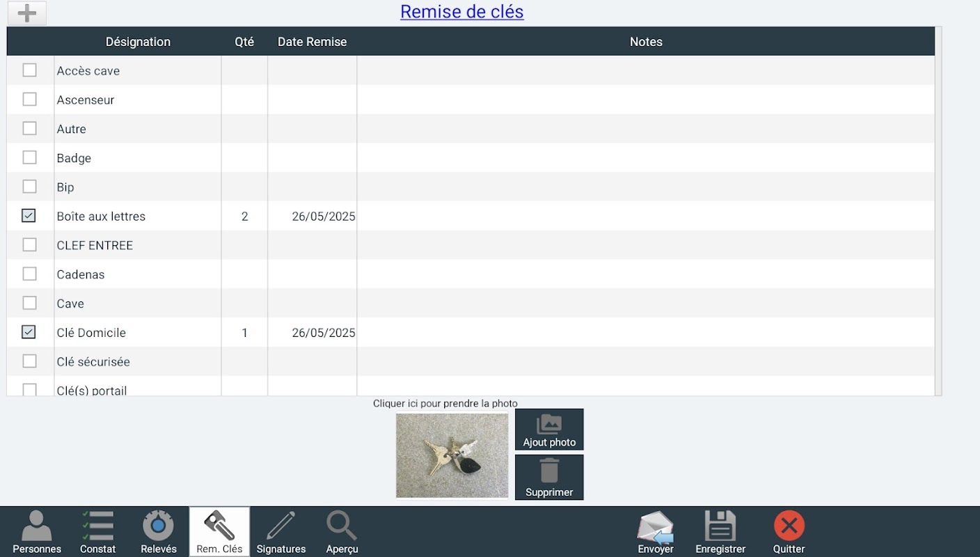Viewport: 980px width, 557px height.
Task: Select the Rem. Clés key tab
Action: (x=219, y=532)
